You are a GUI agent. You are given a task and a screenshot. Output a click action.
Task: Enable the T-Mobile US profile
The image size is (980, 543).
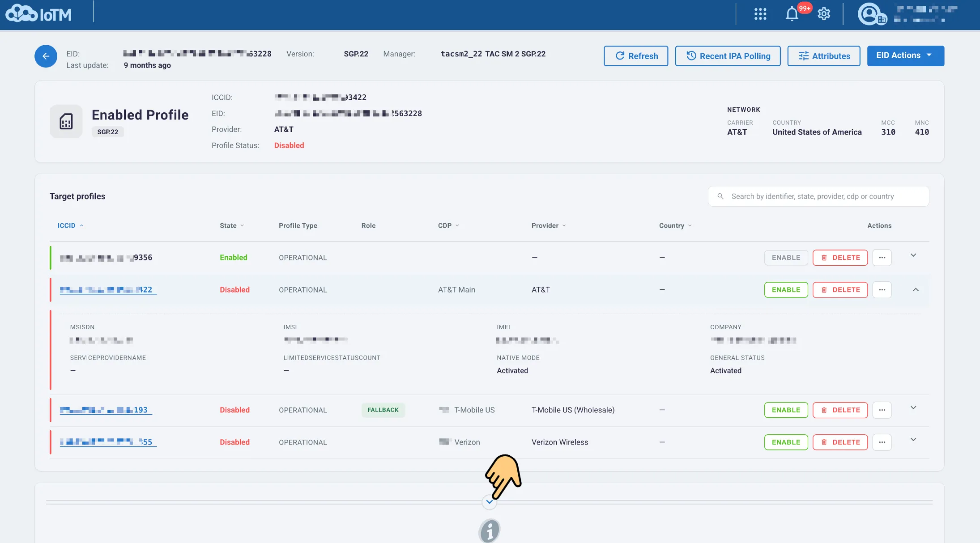point(786,410)
